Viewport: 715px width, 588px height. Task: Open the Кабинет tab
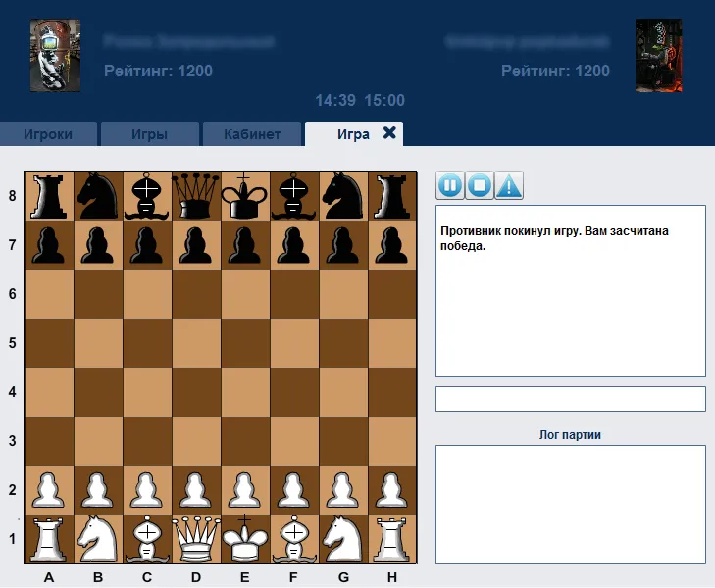point(252,134)
